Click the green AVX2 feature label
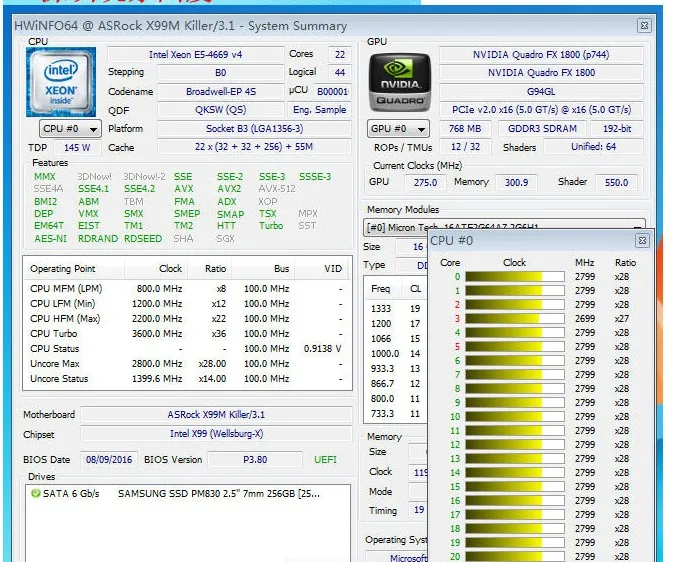Image resolution: width=673 pixels, height=562 pixels. pyautogui.click(x=229, y=189)
